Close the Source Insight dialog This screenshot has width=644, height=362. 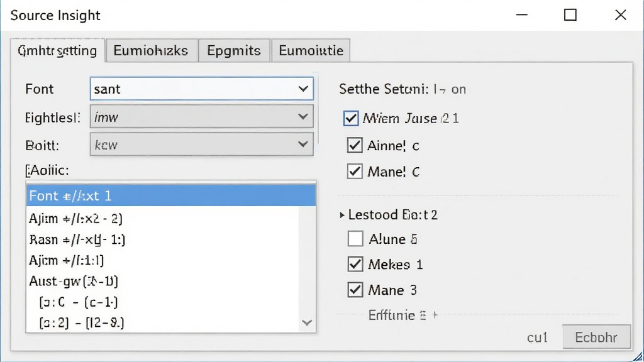click(x=621, y=15)
